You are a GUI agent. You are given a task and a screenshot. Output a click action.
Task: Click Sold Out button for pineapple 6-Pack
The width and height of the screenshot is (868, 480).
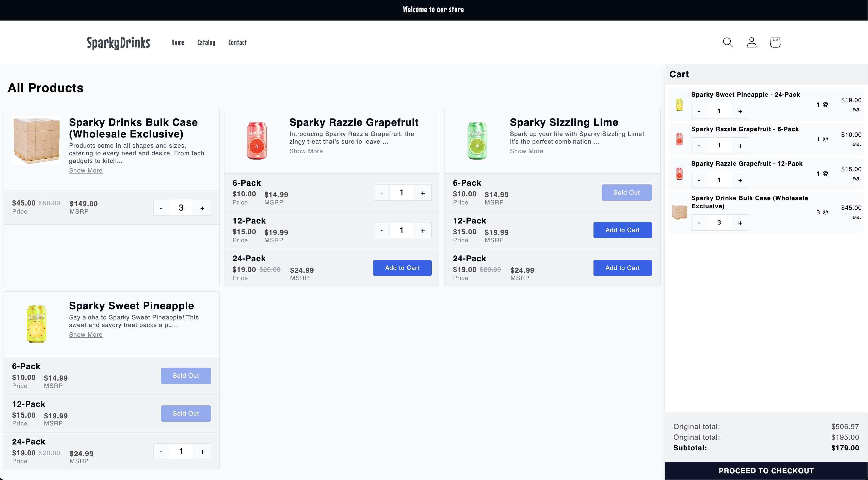coord(186,376)
